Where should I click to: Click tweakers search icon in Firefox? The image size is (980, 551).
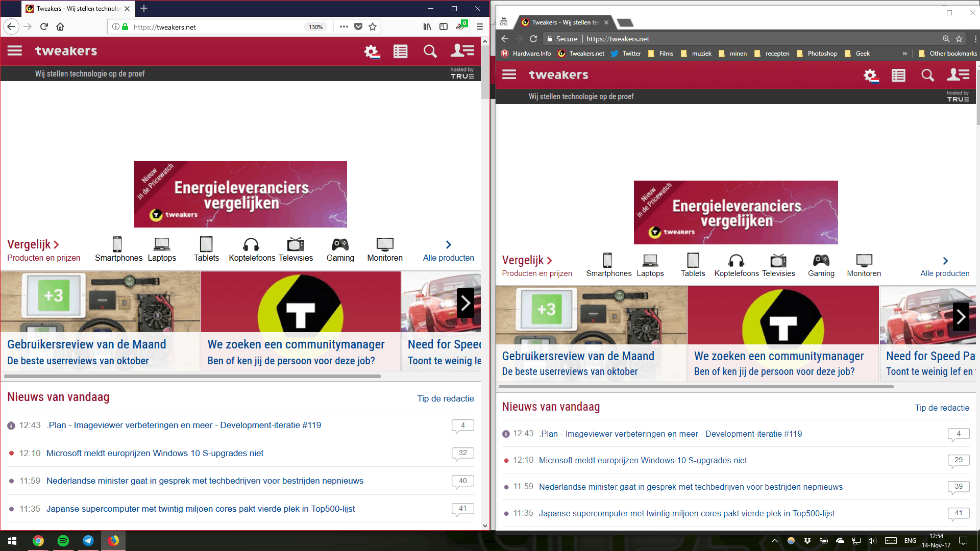pyautogui.click(x=430, y=51)
